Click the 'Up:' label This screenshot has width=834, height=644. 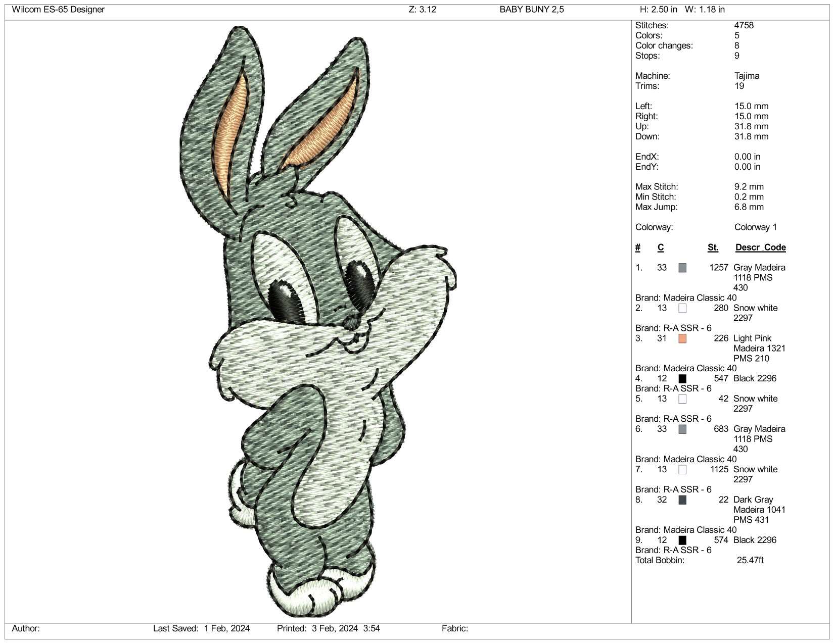tap(642, 126)
